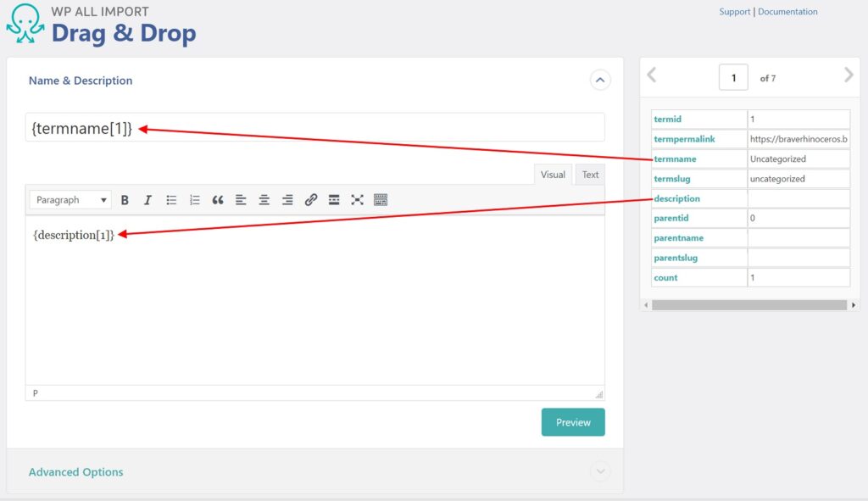The width and height of the screenshot is (868, 501).
Task: Select the termname field name
Action: click(675, 159)
